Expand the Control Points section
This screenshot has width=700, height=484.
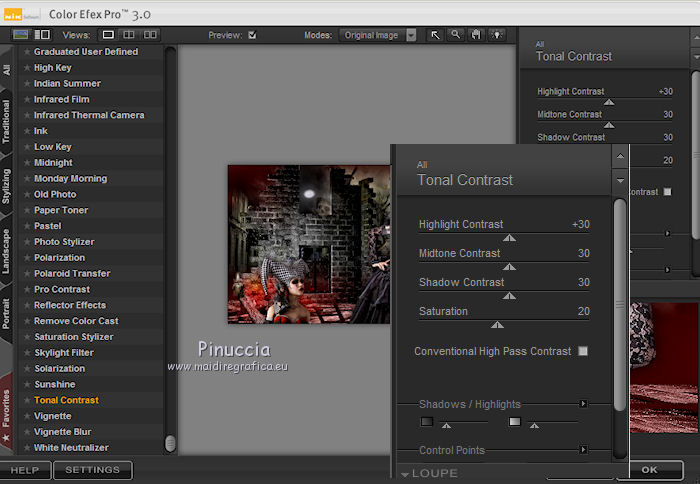point(583,450)
